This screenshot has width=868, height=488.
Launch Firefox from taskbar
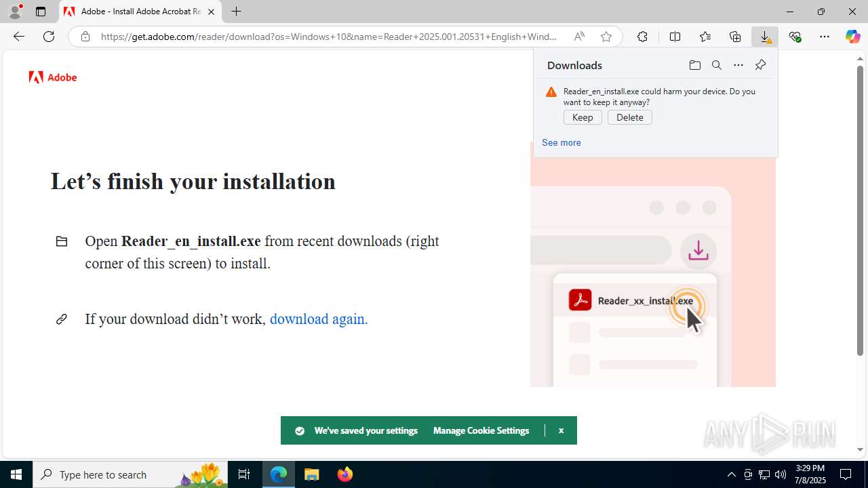pyautogui.click(x=344, y=474)
